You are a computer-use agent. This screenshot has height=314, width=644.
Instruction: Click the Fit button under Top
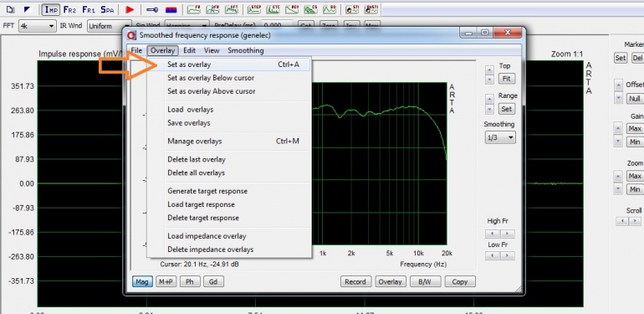tap(506, 79)
